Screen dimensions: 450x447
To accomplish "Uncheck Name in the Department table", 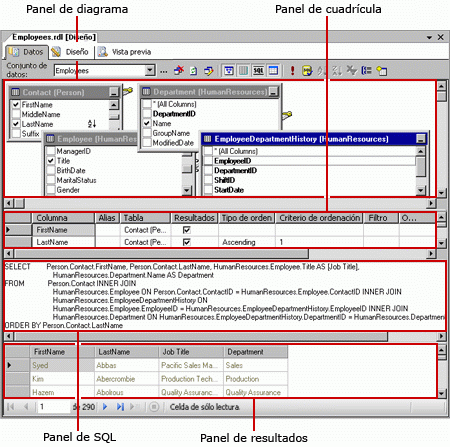I will (147, 123).
